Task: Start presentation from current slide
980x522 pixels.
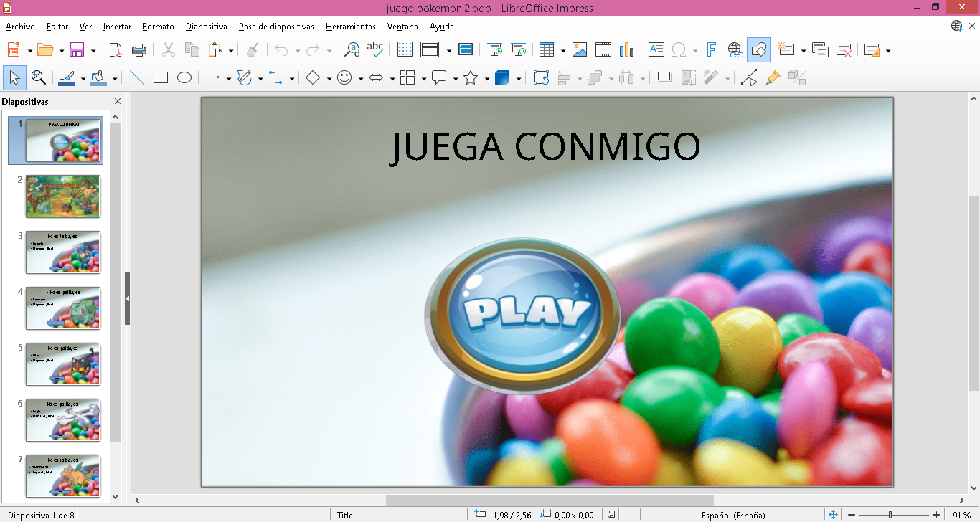Action: [x=518, y=50]
